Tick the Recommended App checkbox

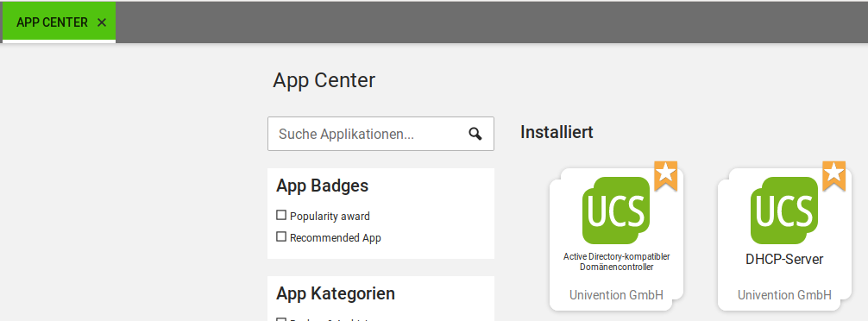(281, 237)
